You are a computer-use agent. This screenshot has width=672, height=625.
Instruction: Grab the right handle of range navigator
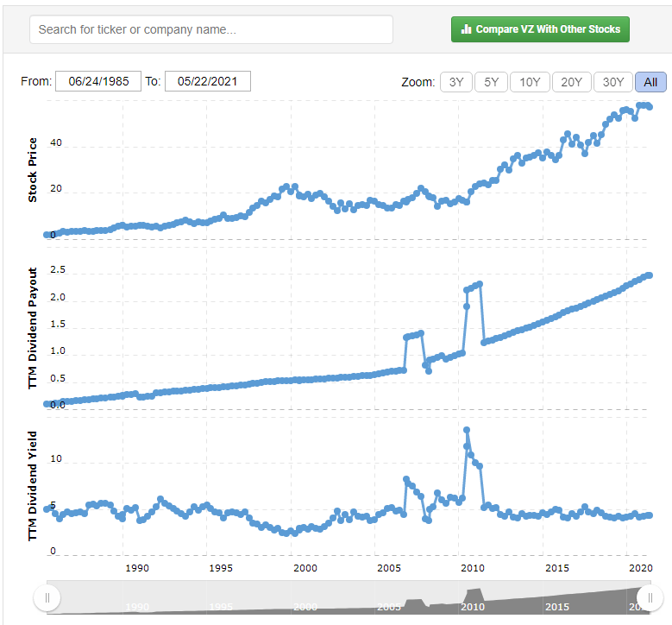click(x=650, y=597)
